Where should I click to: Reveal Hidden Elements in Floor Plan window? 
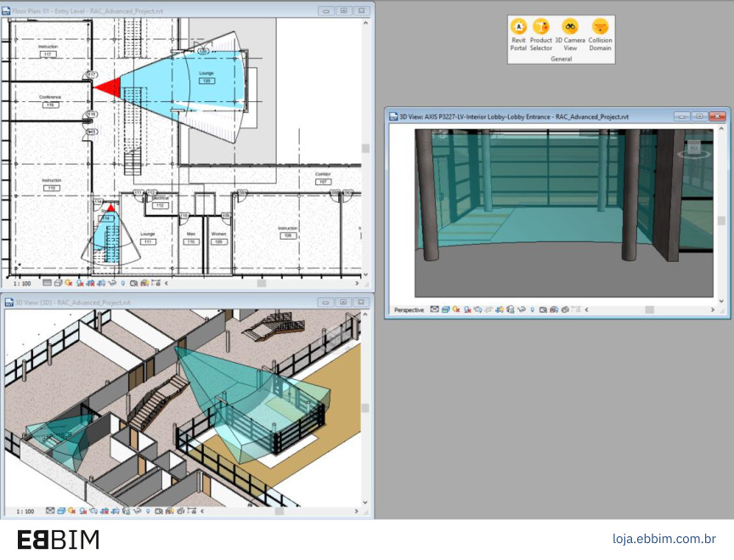click(x=123, y=283)
